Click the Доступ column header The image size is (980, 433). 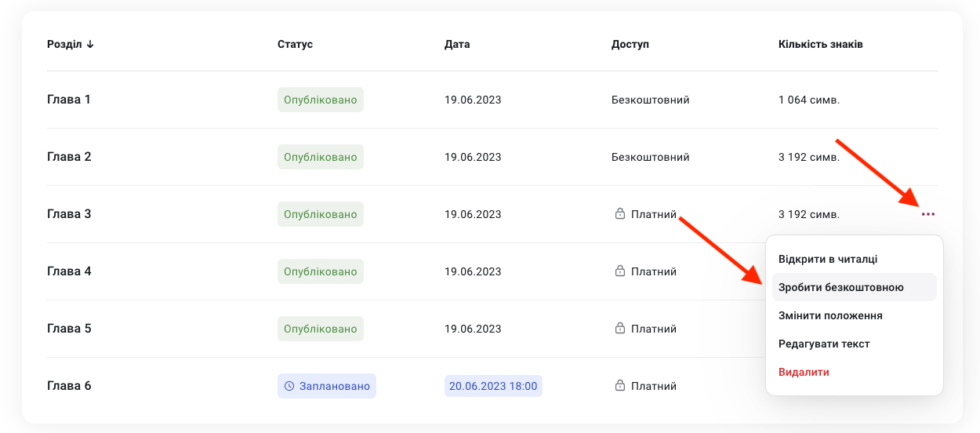pos(630,44)
